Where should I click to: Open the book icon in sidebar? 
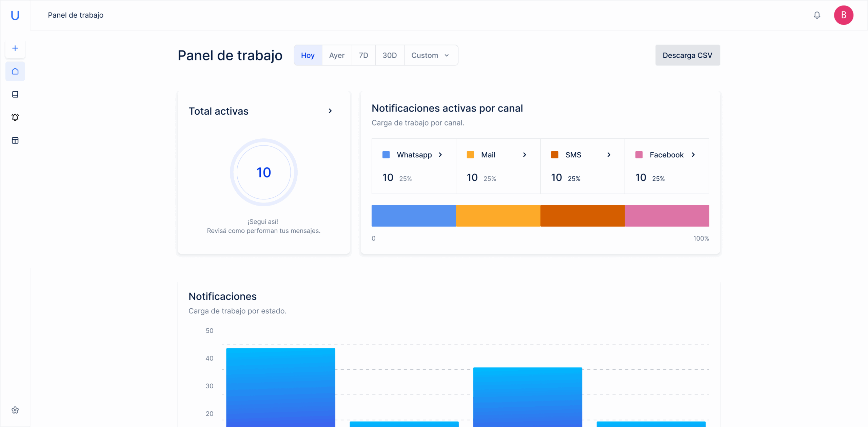coord(15,94)
